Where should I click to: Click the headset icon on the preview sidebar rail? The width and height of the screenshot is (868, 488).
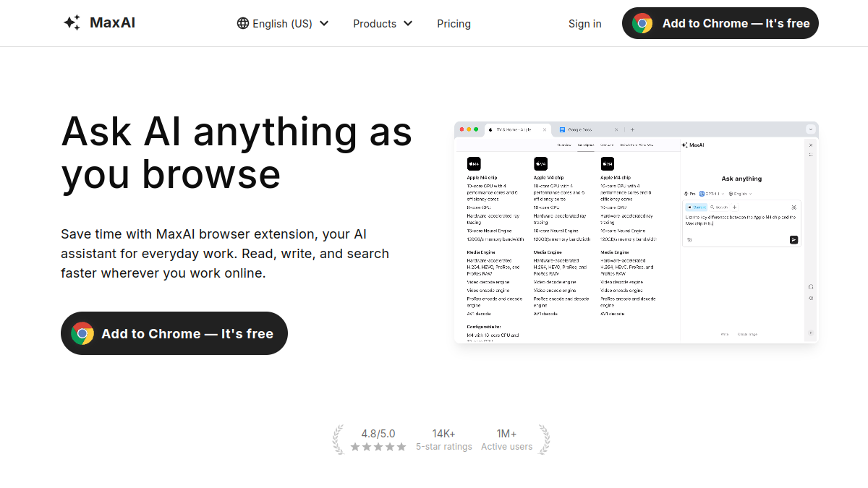point(811,287)
